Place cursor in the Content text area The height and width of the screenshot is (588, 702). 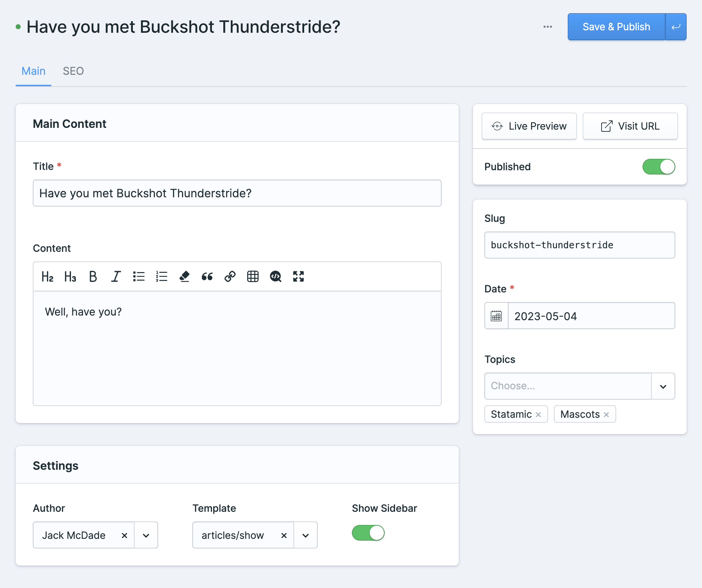(237, 348)
